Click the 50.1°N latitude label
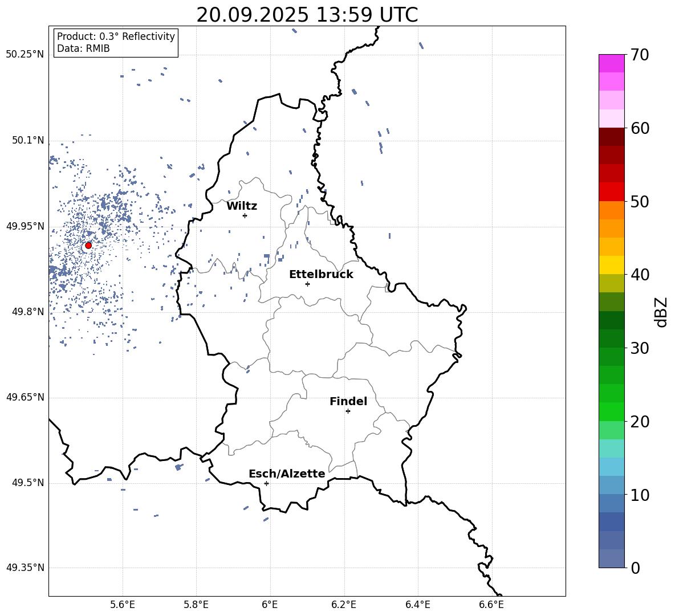 (x=28, y=141)
